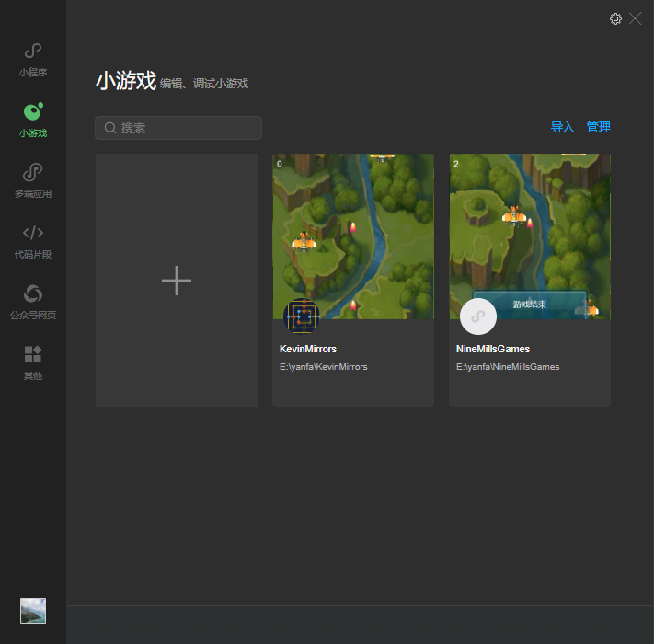654x644 pixels.
Task: Click the NineMillsGames round project logo
Action: (478, 316)
